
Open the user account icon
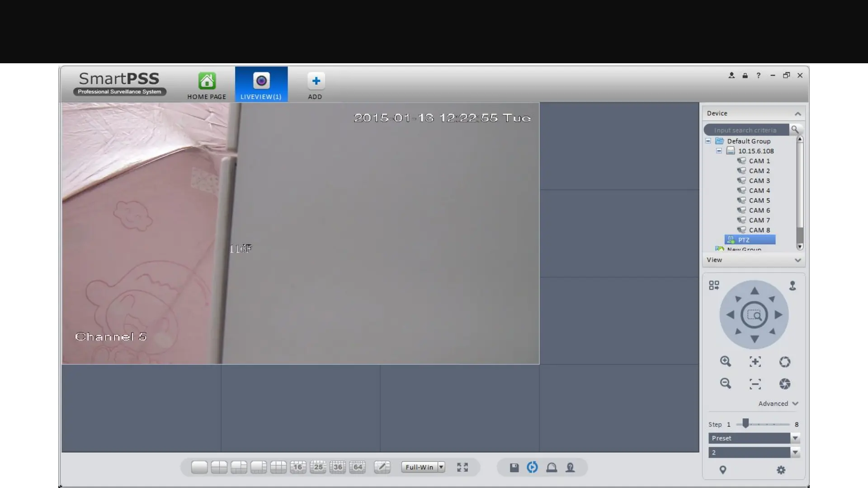pyautogui.click(x=731, y=75)
